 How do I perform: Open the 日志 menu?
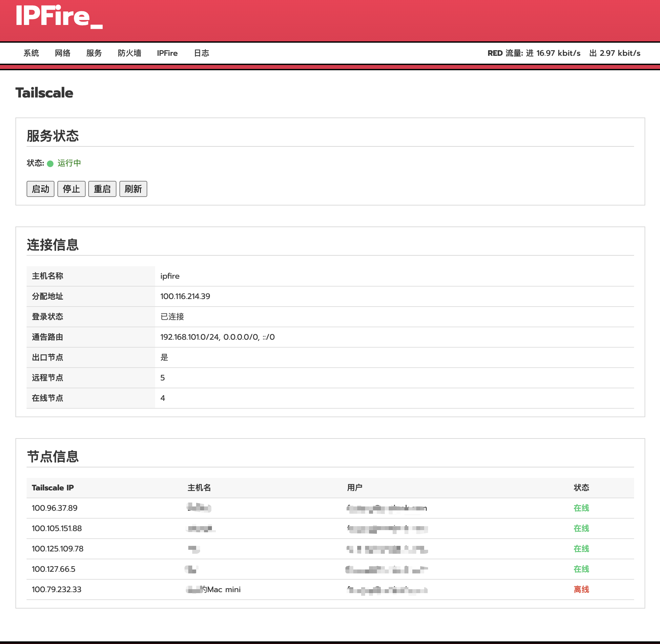(201, 53)
